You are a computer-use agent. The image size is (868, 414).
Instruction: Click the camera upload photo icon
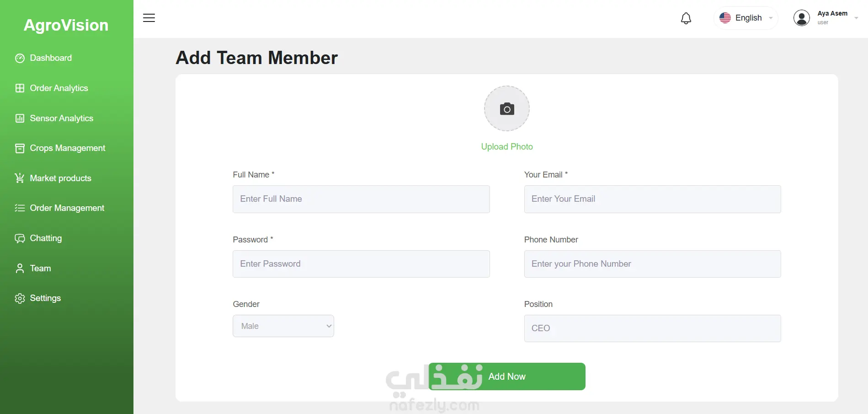506,109
